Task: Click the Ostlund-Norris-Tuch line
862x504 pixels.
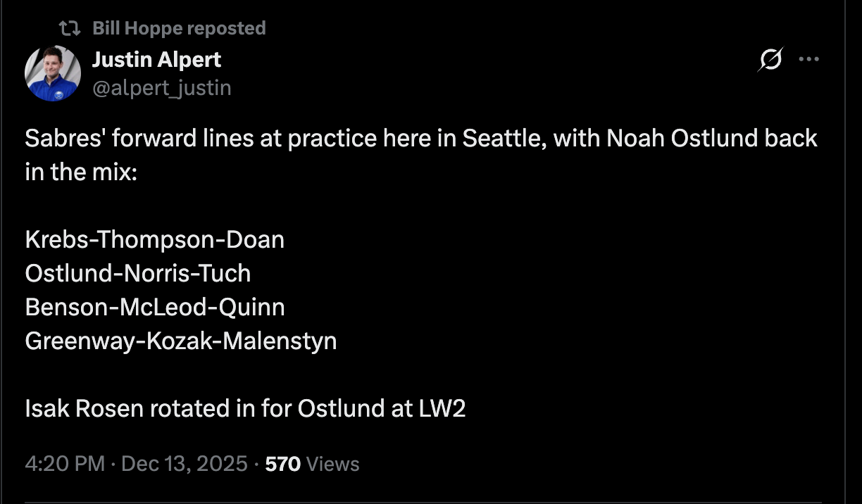Action: 137,273
